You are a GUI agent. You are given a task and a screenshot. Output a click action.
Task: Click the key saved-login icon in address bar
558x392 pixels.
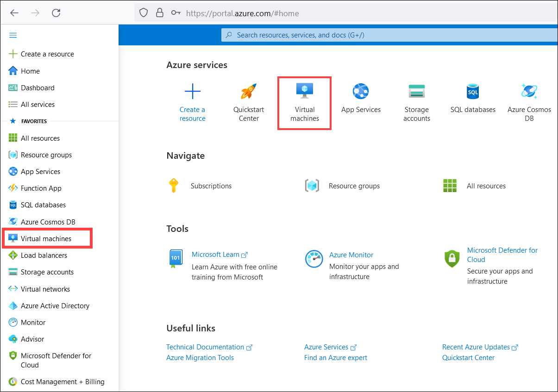click(176, 13)
